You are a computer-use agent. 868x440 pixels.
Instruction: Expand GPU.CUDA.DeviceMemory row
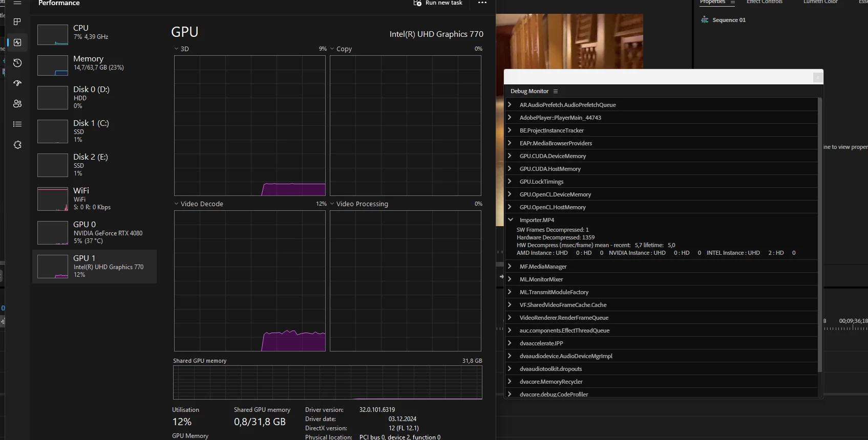pos(510,156)
